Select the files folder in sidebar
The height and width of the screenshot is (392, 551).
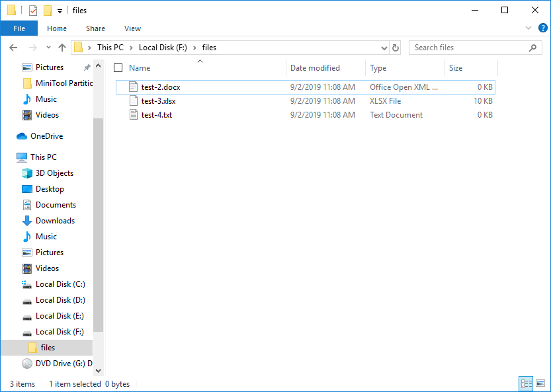47,348
